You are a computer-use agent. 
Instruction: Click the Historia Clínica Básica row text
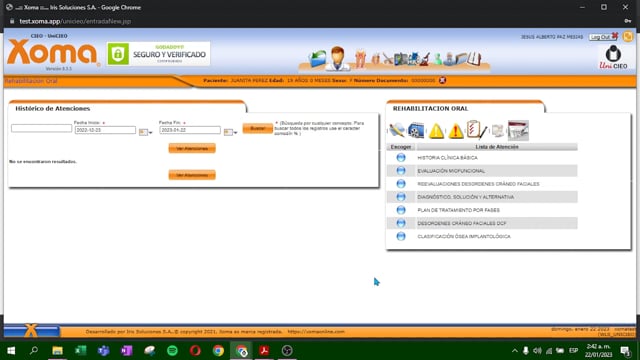pyautogui.click(x=447, y=158)
